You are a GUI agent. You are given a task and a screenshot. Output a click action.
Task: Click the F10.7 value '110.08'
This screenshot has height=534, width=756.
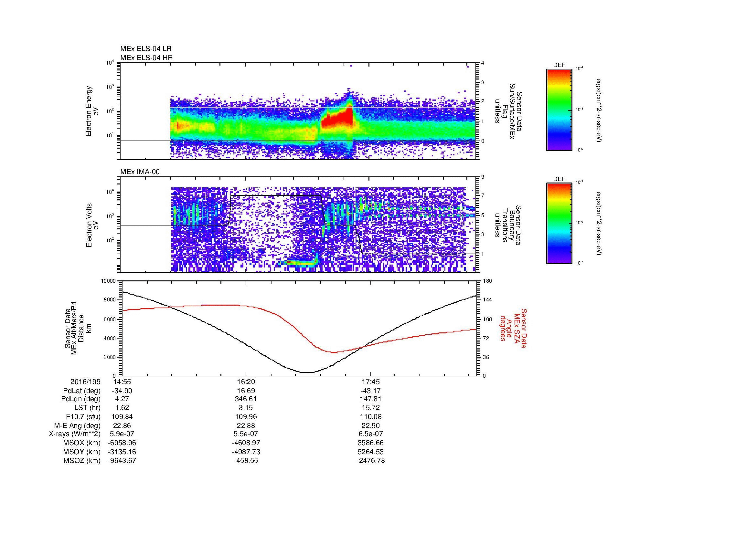click(x=371, y=416)
